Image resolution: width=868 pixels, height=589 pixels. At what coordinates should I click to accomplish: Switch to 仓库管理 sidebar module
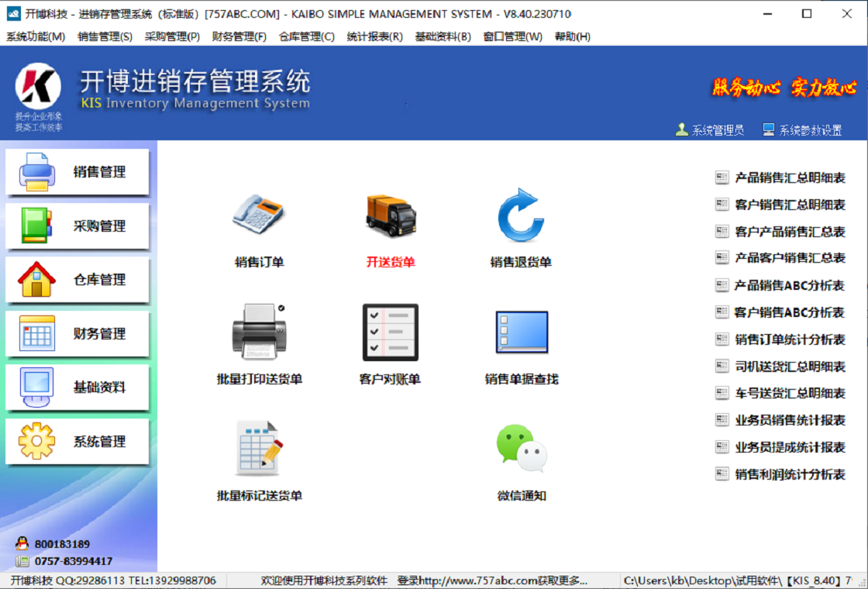[x=77, y=280]
